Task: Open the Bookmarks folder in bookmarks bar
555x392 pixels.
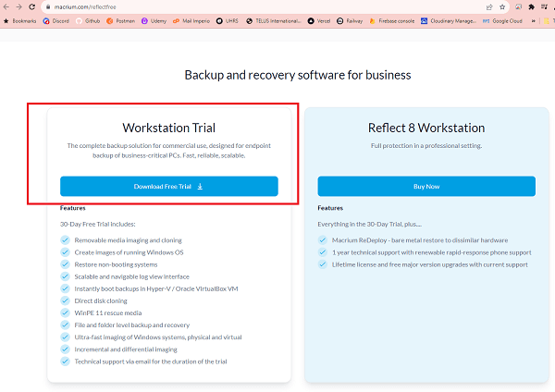Action: (19, 21)
